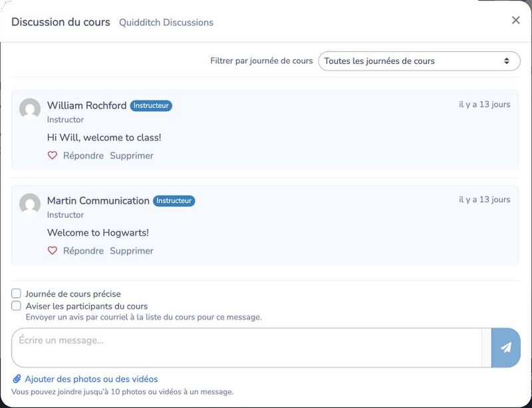Open William Rochford's avatar
The height and width of the screenshot is (408, 532).
30,108
